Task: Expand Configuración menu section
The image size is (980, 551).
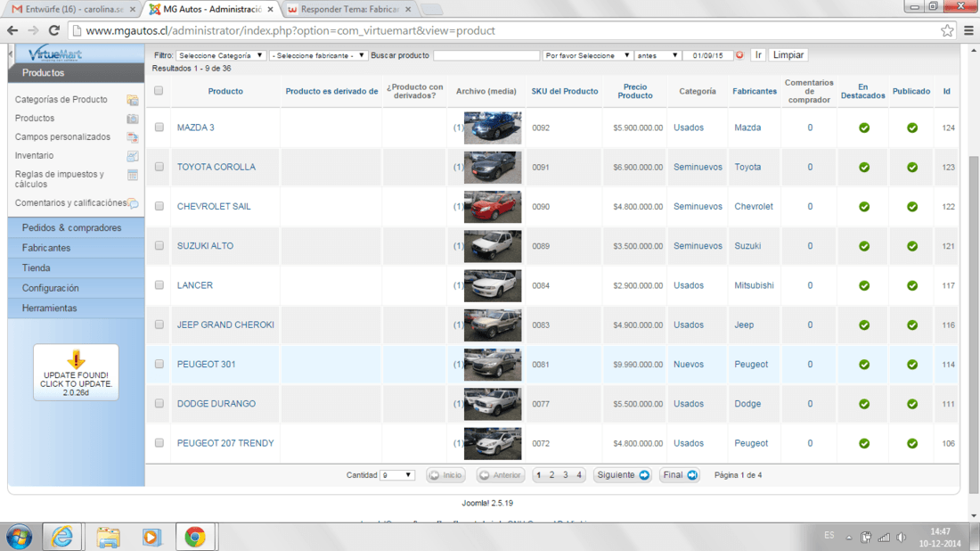Action: (x=77, y=288)
